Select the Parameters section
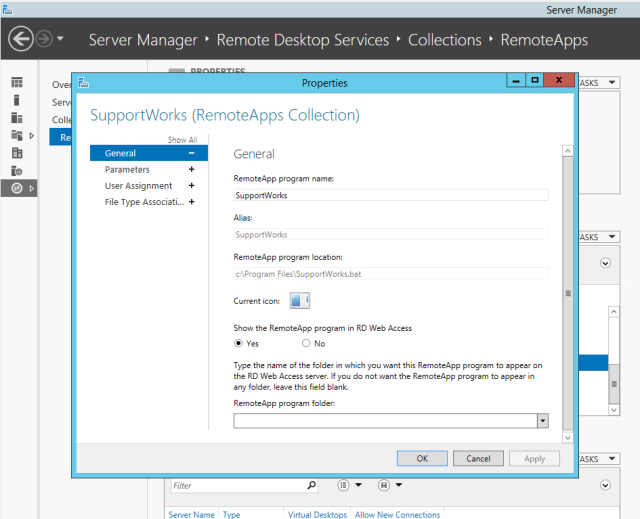Screen dimensions: 640x519 pos(127,169)
